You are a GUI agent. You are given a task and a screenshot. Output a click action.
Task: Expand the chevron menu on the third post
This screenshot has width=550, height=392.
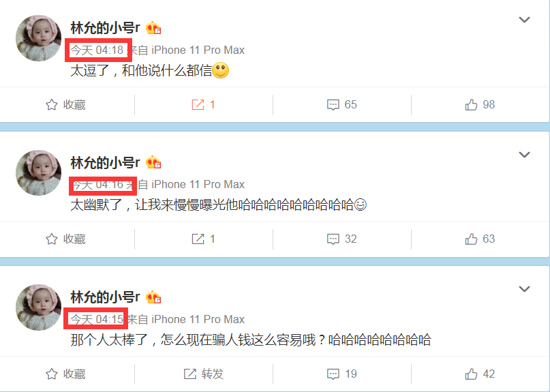(524, 289)
